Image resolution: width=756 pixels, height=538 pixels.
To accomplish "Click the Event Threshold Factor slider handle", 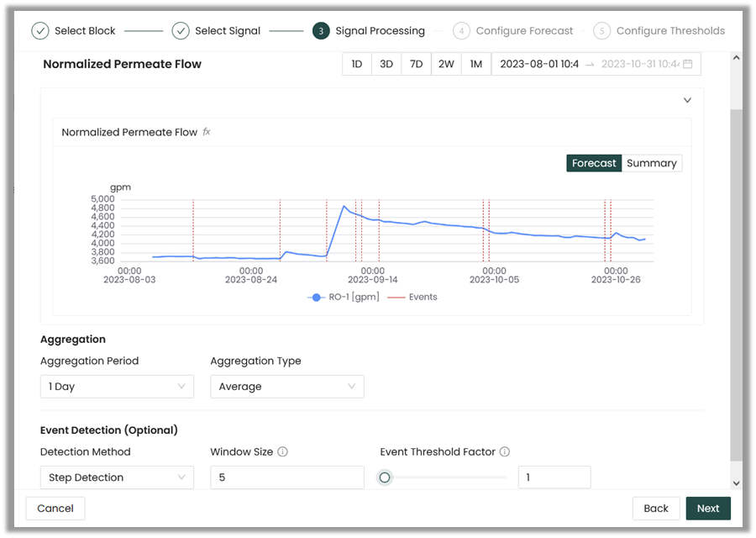I will point(385,477).
